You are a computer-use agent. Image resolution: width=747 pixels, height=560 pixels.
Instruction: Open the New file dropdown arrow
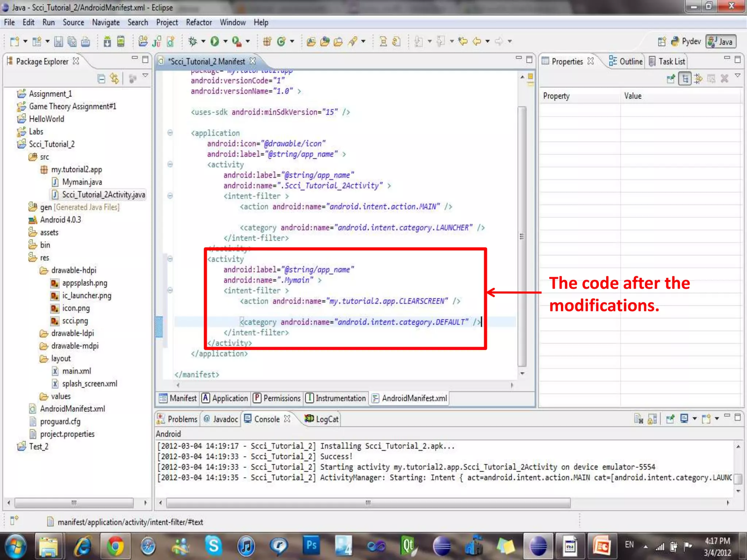[x=25, y=42]
